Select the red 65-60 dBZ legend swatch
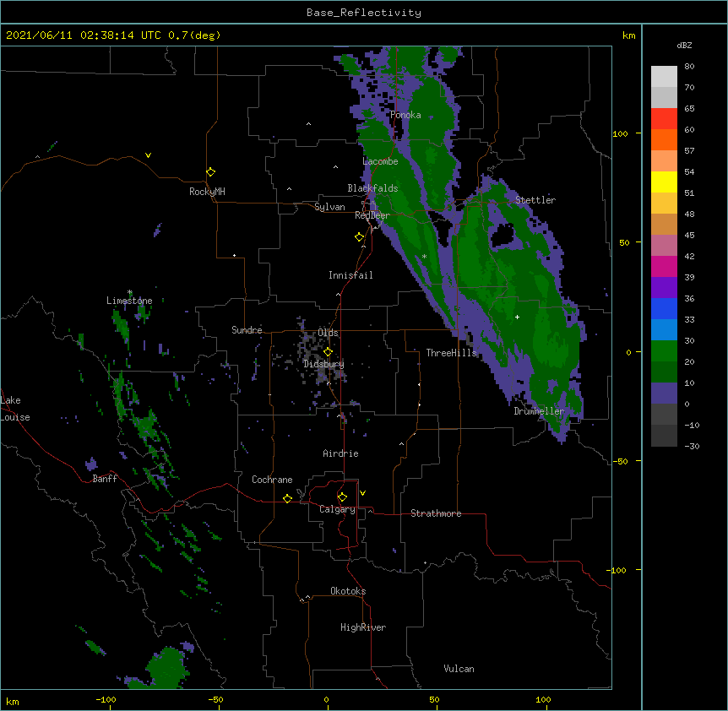728x711 pixels. pyautogui.click(x=664, y=119)
